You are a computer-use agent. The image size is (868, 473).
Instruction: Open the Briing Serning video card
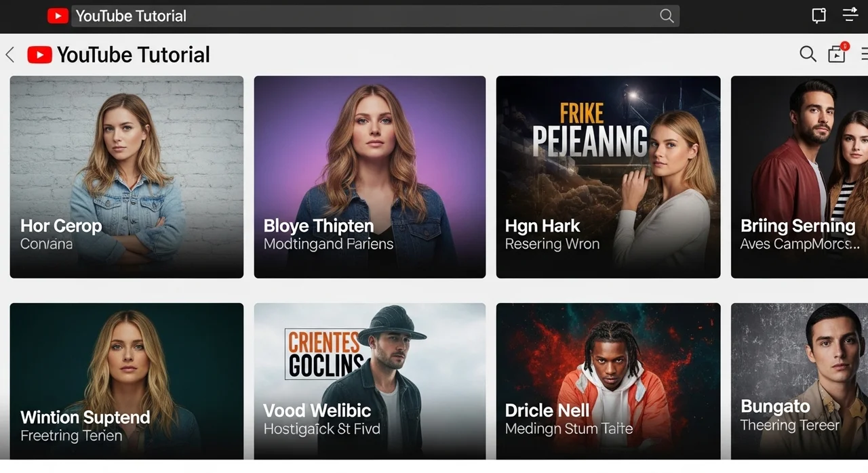799,176
